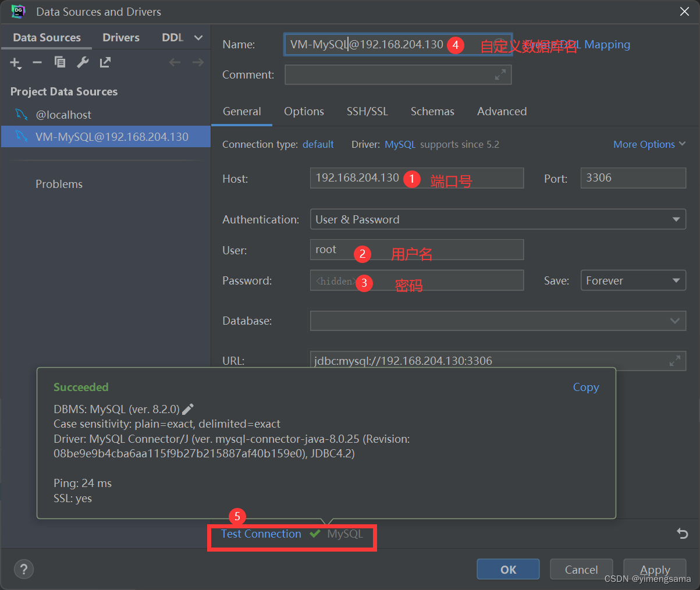Image resolution: width=700 pixels, height=590 pixels.
Task: Open driver settings wrench icon
Action: pyautogui.click(x=83, y=62)
